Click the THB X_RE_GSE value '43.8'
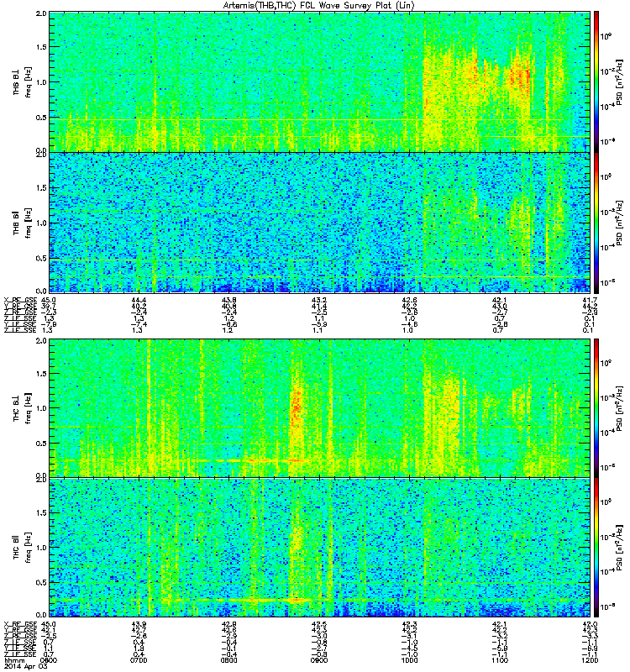The width and height of the screenshot is (630, 672). click(x=228, y=300)
